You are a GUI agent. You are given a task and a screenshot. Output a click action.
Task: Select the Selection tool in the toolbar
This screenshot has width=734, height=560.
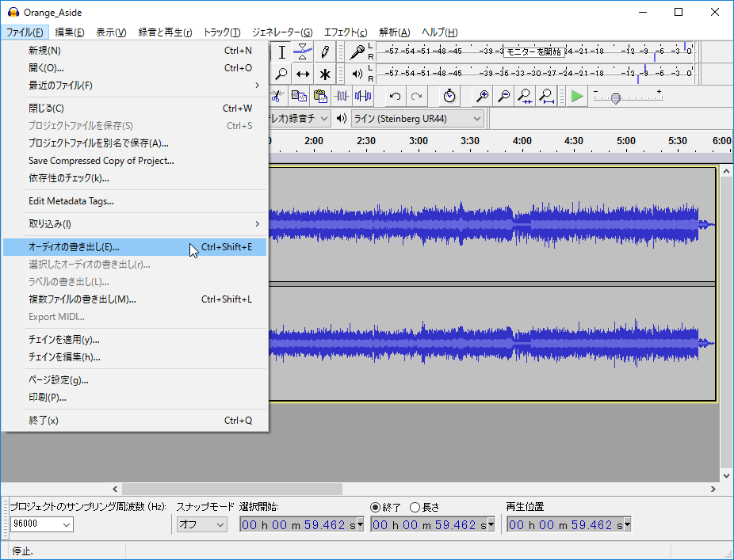point(282,53)
